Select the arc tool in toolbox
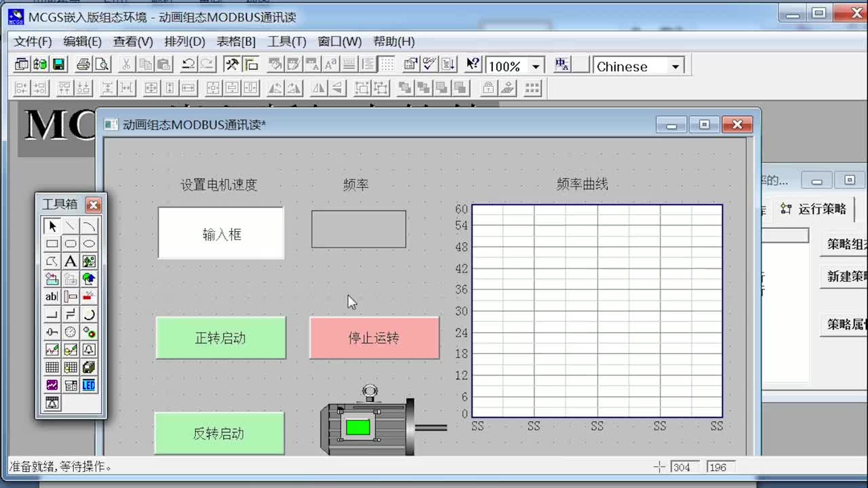This screenshot has height=488, width=868. coord(89,226)
